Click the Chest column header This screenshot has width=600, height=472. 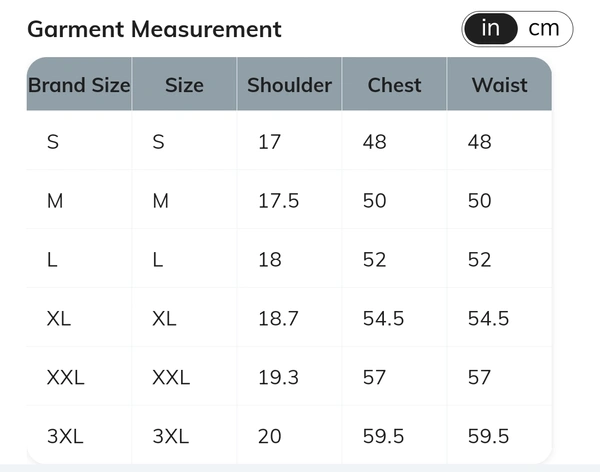pos(394,84)
